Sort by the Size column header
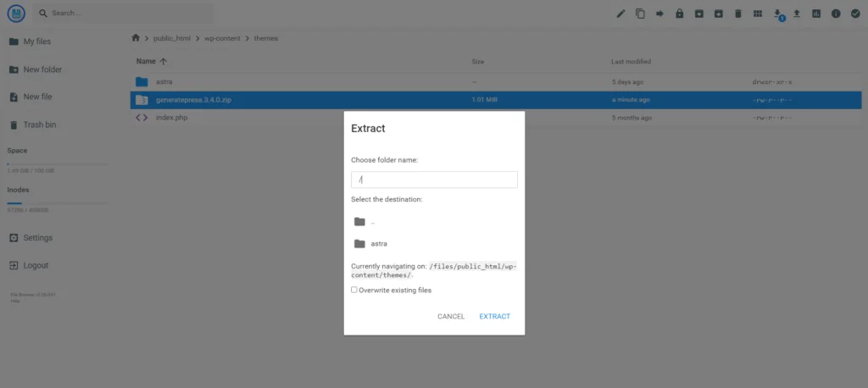Viewport: 868px width, 388px height. point(478,62)
